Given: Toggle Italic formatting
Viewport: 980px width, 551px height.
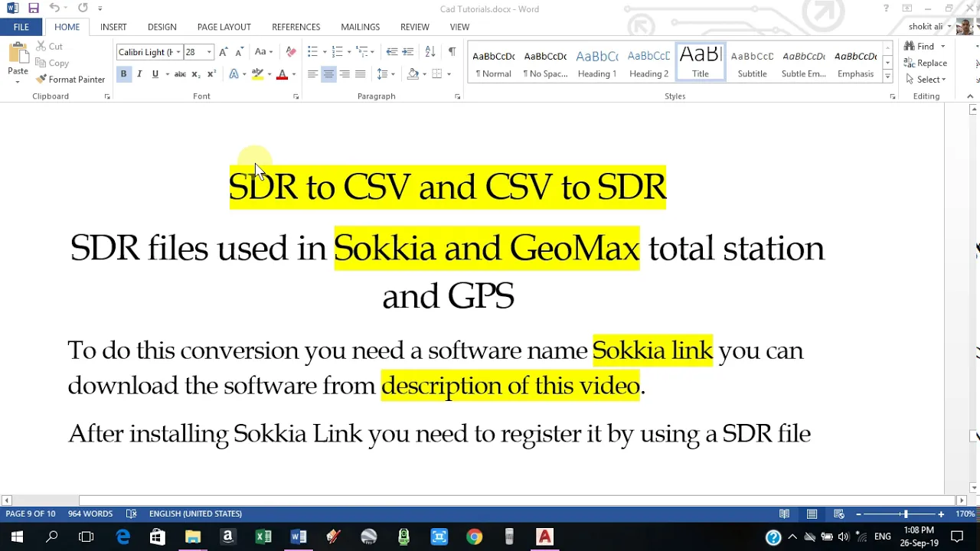Looking at the screenshot, I should click(x=139, y=74).
